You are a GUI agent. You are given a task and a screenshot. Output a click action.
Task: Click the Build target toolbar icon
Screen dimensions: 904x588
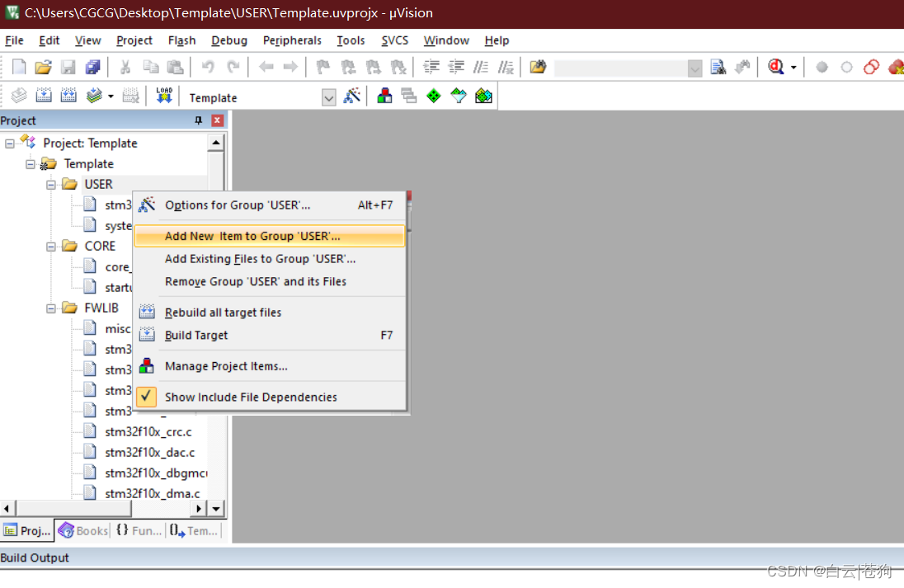pyautogui.click(x=44, y=96)
